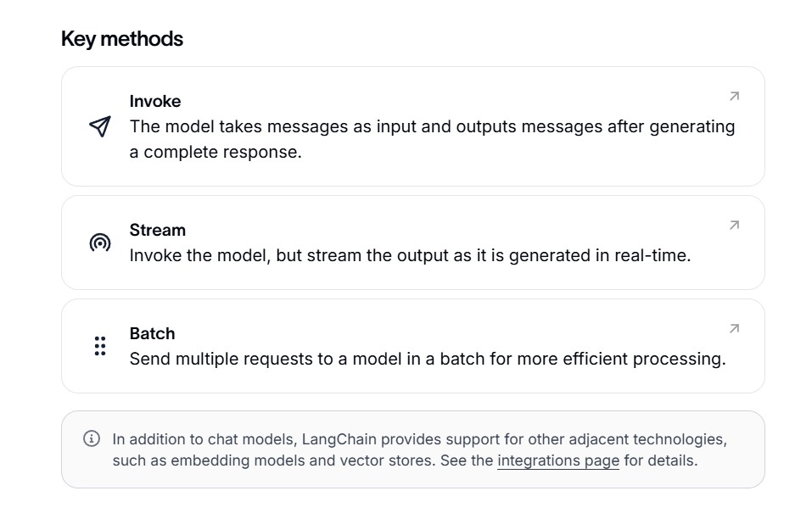Click the word 'LangChain' in the note
This screenshot has height=530, width=812.
pos(339,439)
